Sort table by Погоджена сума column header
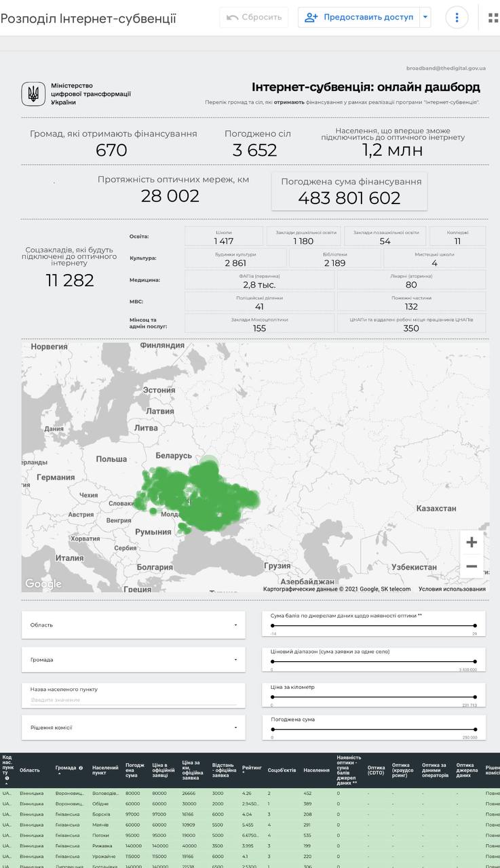Image resolution: width=500 pixels, height=868 pixels. tap(135, 770)
